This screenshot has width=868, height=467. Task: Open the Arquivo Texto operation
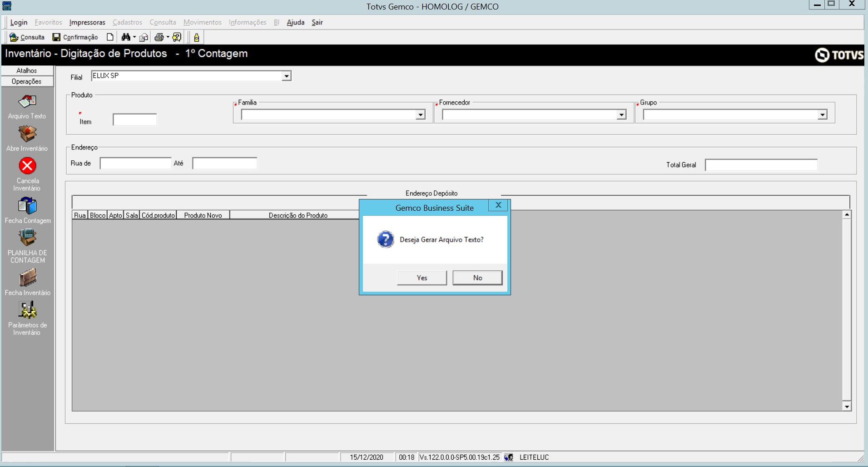[x=27, y=106]
